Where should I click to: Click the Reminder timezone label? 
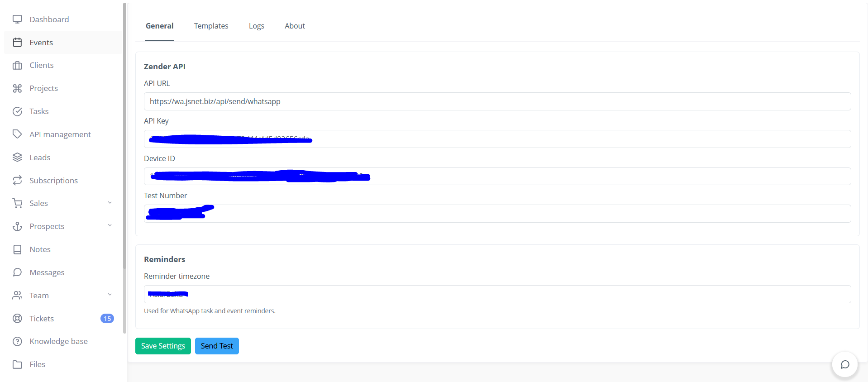176,276
